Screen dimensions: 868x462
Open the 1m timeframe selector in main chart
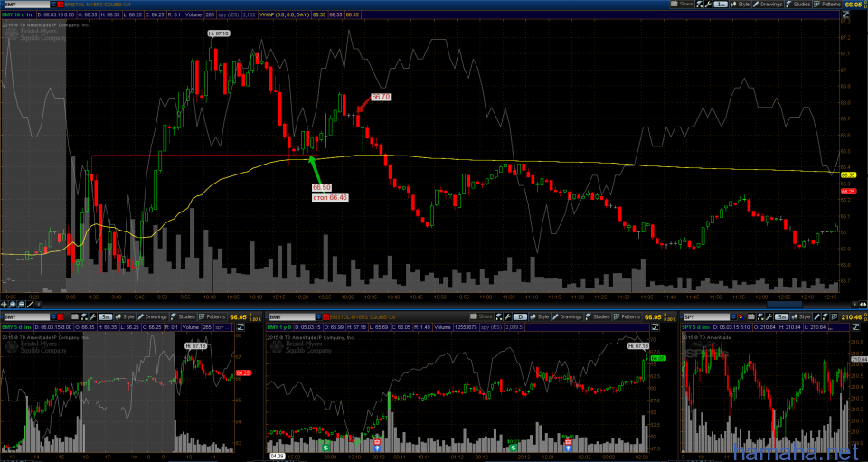coord(721,5)
